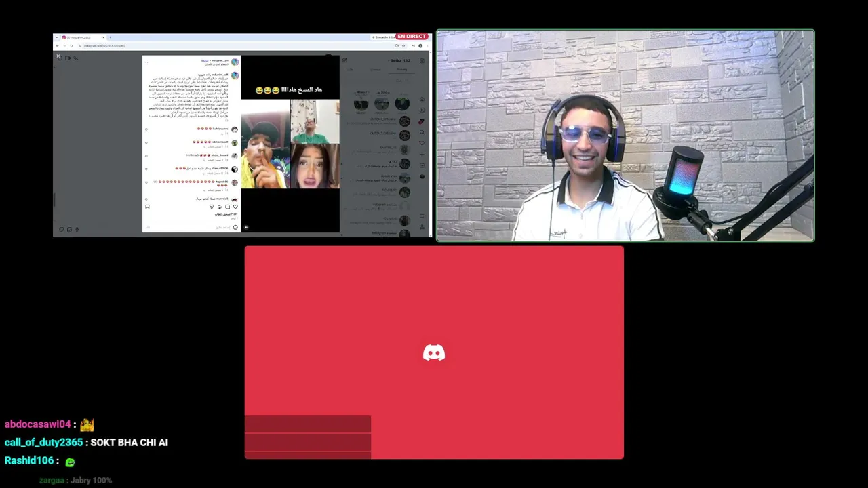Open the brika 112 account switcher
The width and height of the screenshot is (868, 488).
point(399,60)
